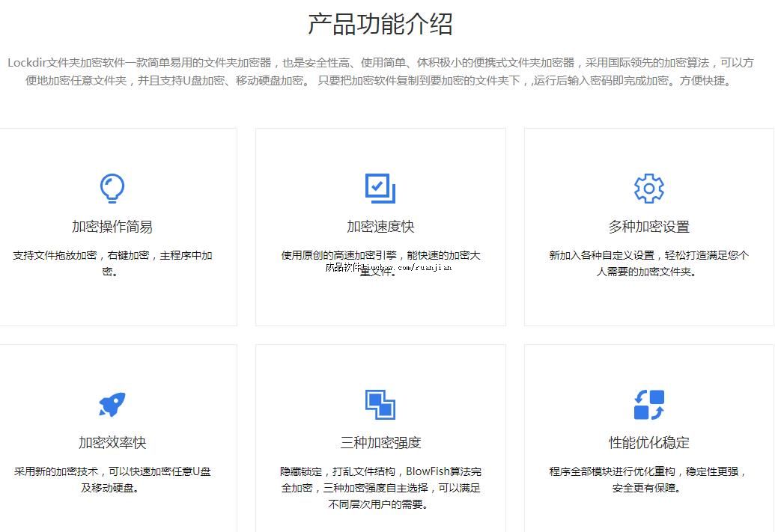This screenshot has width=775, height=532.
Task: Select the 加密效率快 feature title
Action: coord(112,443)
